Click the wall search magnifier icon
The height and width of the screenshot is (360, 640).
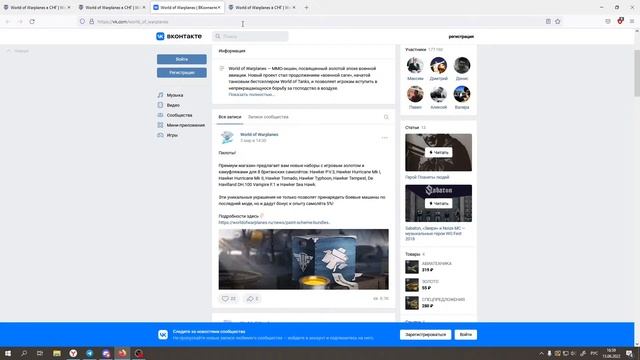point(386,117)
